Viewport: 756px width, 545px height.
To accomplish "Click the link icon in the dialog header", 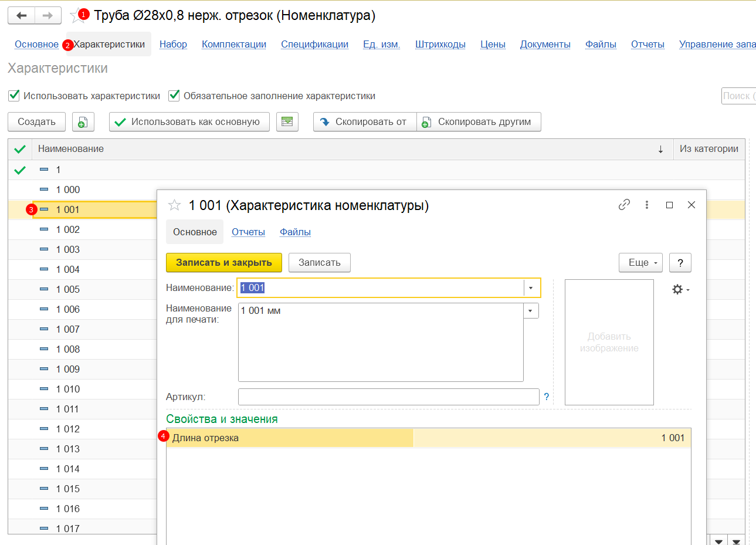I will coord(624,205).
